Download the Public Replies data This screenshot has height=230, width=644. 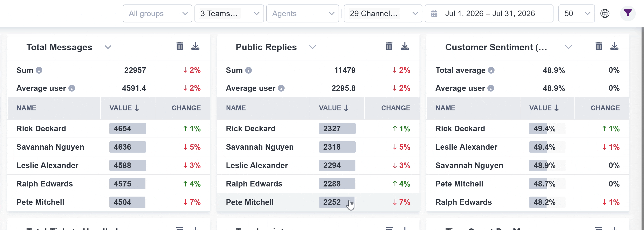tap(405, 46)
